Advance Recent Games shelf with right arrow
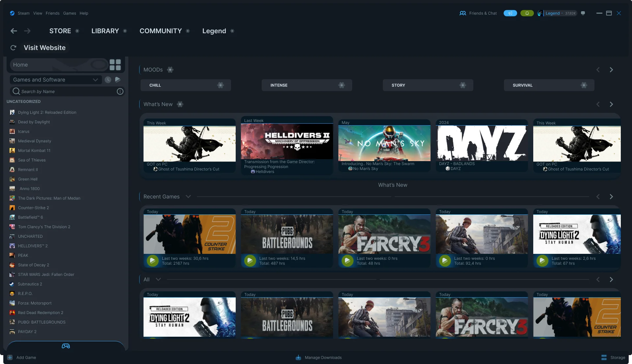This screenshot has width=632, height=364. [611, 197]
